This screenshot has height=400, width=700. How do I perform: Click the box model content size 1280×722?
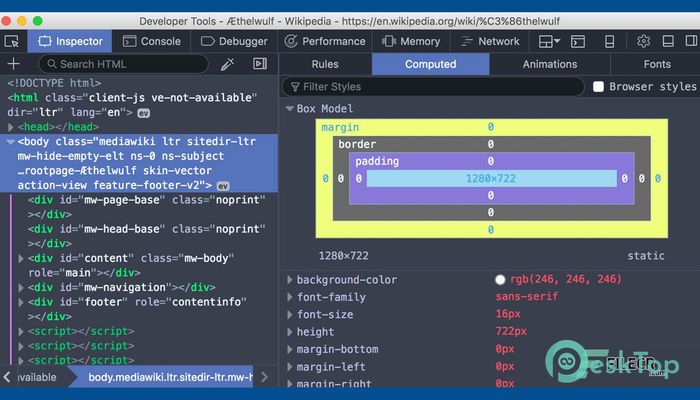click(x=491, y=179)
